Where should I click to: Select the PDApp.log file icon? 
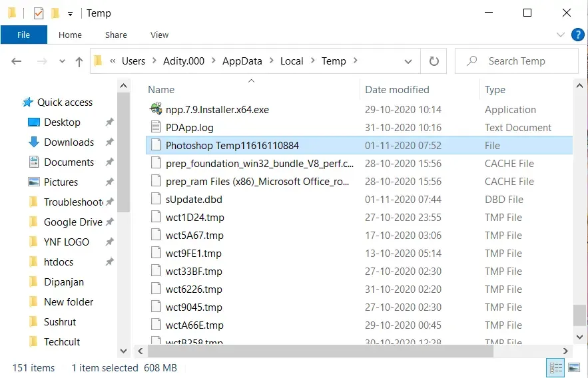point(156,126)
